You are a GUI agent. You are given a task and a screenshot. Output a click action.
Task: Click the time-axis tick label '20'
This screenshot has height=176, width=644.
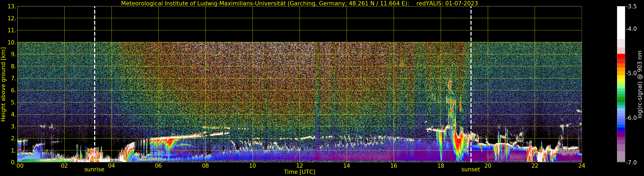pyautogui.click(x=488, y=166)
